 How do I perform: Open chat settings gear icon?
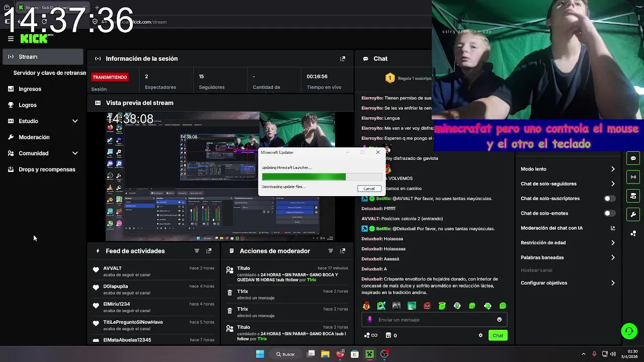pos(480,335)
